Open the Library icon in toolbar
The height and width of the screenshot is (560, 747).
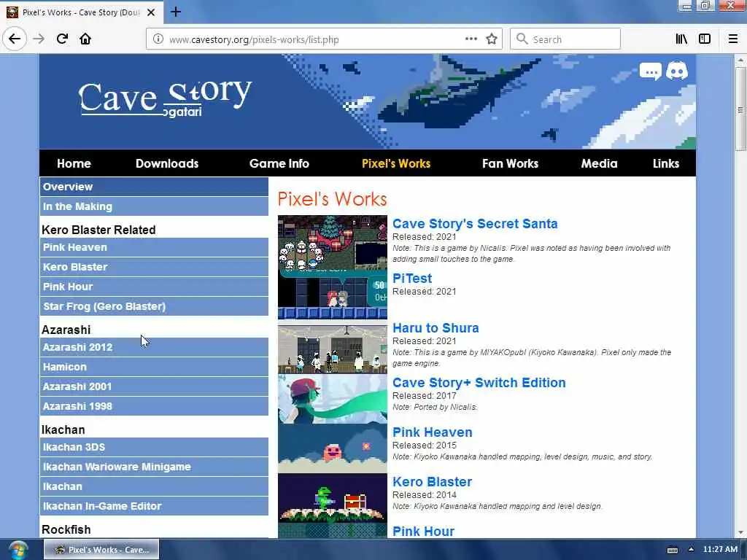click(681, 39)
